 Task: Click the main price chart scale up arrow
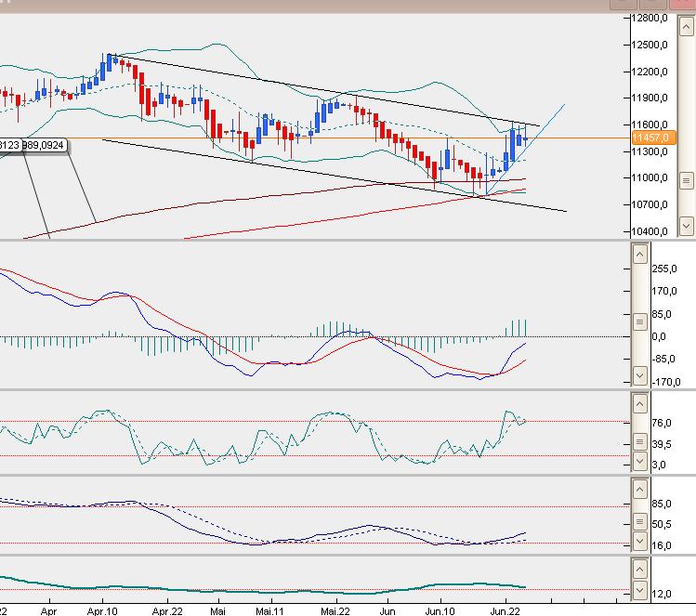[x=686, y=27]
